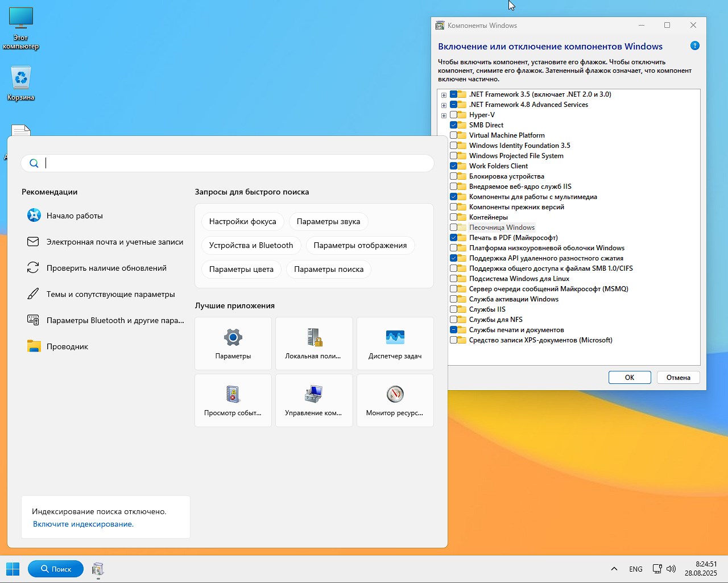Enable the Hyper-V checkbox
The image size is (728, 583).
453,115
